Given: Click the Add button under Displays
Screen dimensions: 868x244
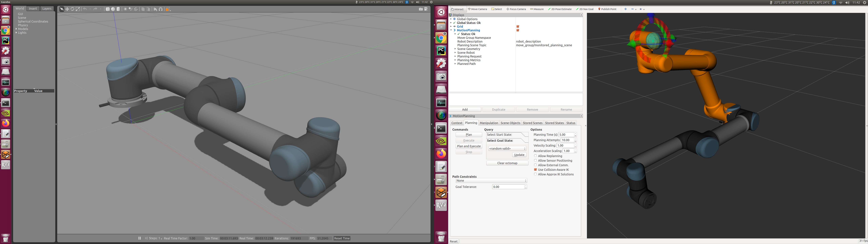Looking at the screenshot, I should click(465, 109).
